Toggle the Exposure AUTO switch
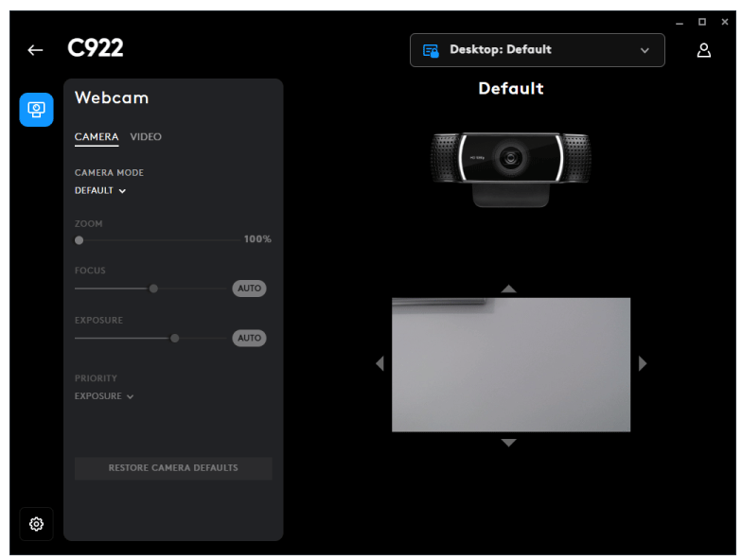The height and width of the screenshot is (560, 742). click(249, 338)
